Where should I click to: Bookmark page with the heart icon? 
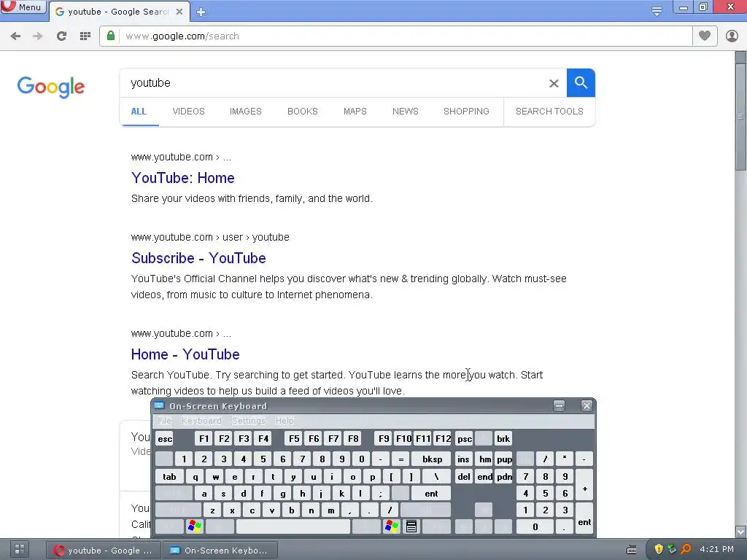tap(705, 36)
